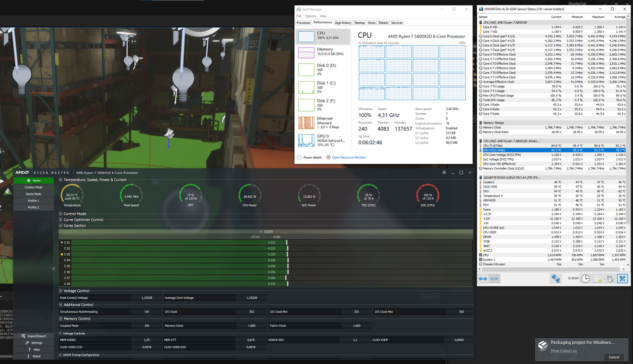Viewport: 633px width, 364px height.
Task: Toggle Coupled Mode ON value
Action: 147,325
